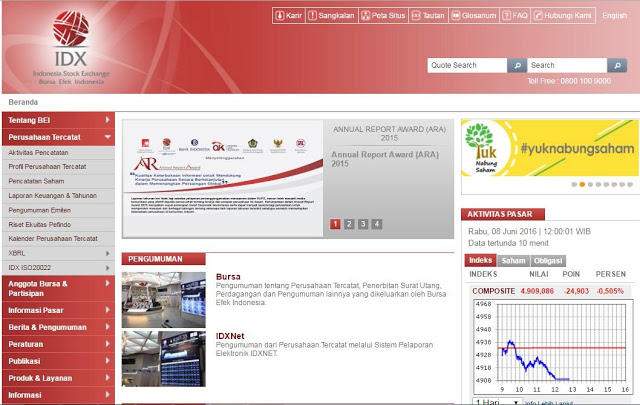Select slide 2 in banner pager
Image resolution: width=640 pixels, height=405 pixels.
[349, 224]
